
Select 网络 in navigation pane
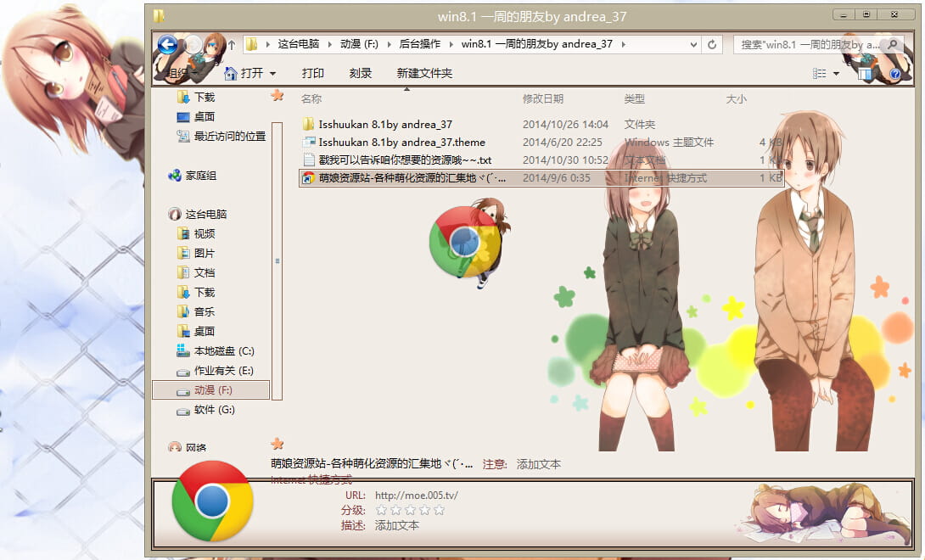coord(196,448)
